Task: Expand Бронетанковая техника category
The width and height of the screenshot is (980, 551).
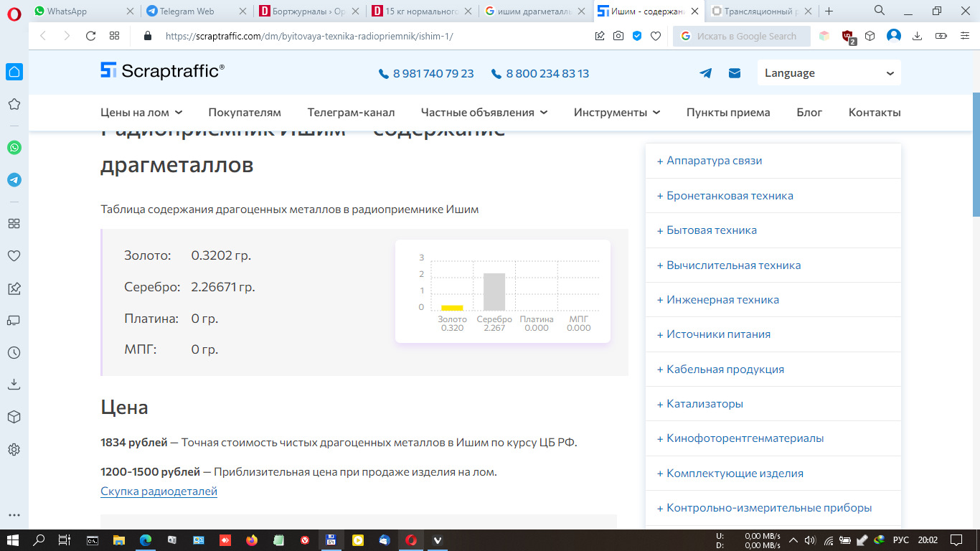Action: pos(773,195)
